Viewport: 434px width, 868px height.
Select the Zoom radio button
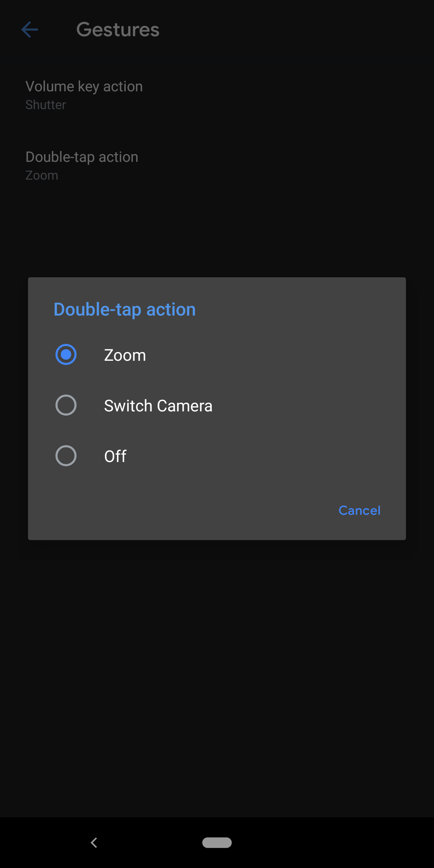click(x=66, y=354)
